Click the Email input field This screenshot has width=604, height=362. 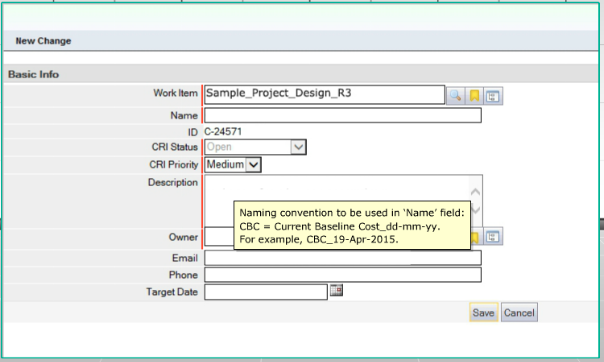(343, 258)
